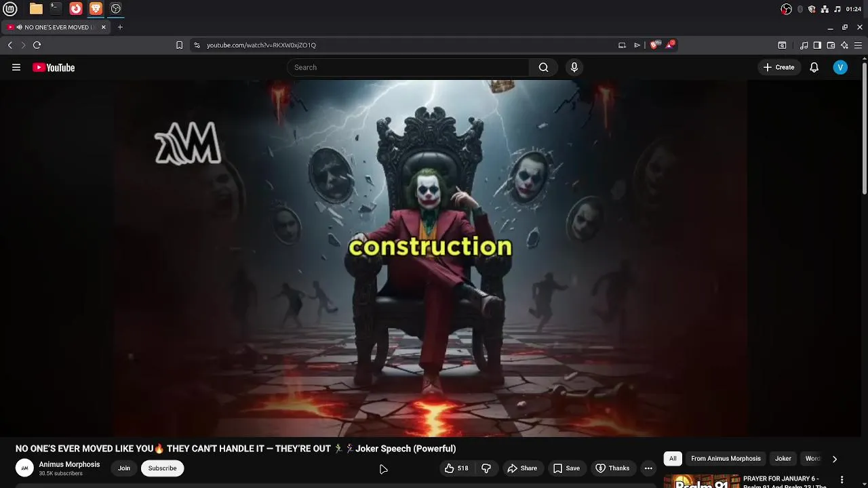Open the network tray icon
Image resolution: width=868 pixels, height=488 pixels.
coord(825,9)
